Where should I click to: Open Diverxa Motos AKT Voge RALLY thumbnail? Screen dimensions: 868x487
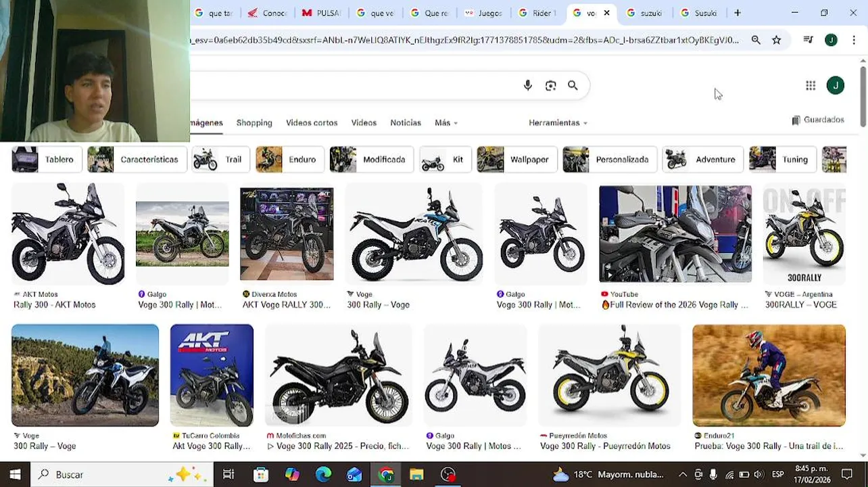pos(287,234)
